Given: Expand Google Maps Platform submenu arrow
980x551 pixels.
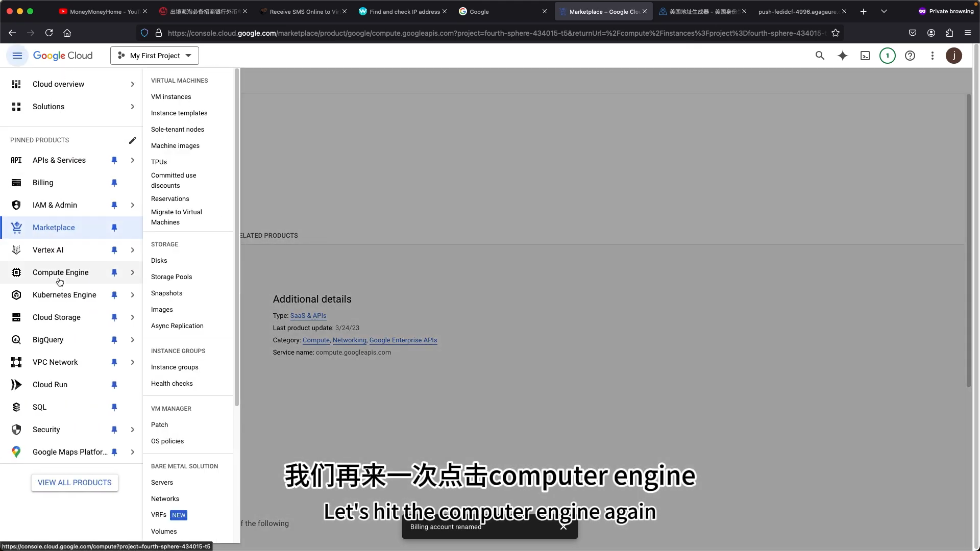Looking at the screenshot, I should [132, 452].
